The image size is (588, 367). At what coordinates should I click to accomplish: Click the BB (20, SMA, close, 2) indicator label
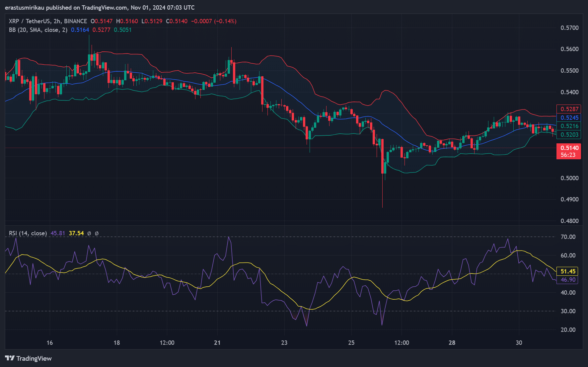click(38, 30)
